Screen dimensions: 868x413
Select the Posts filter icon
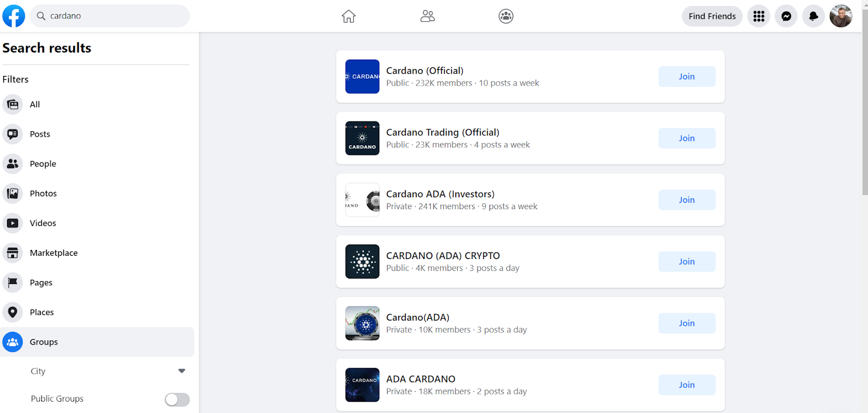[12, 134]
